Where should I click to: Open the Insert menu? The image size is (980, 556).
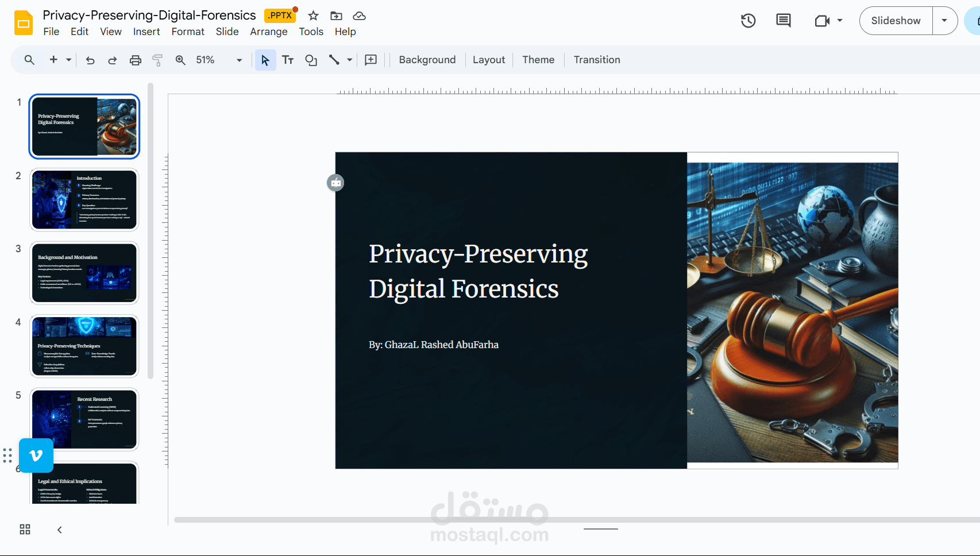146,32
